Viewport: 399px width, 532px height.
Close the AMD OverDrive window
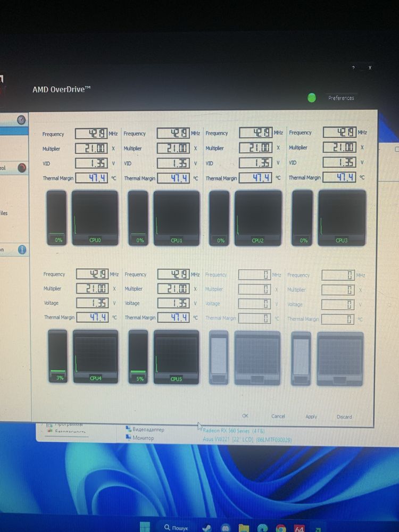[370, 68]
